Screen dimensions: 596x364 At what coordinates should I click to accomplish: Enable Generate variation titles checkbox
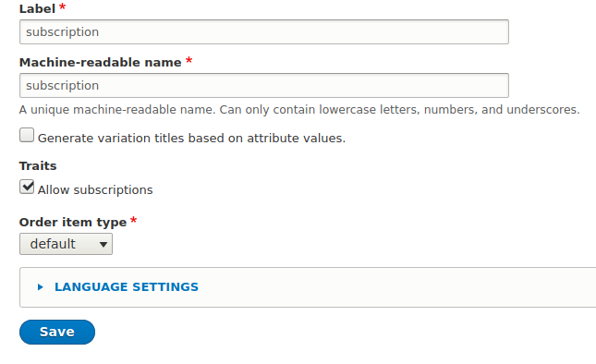tap(27, 135)
